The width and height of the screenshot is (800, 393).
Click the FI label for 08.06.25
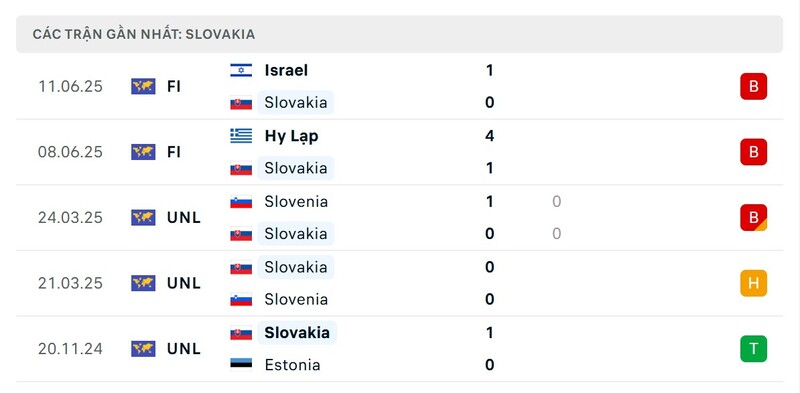[174, 152]
